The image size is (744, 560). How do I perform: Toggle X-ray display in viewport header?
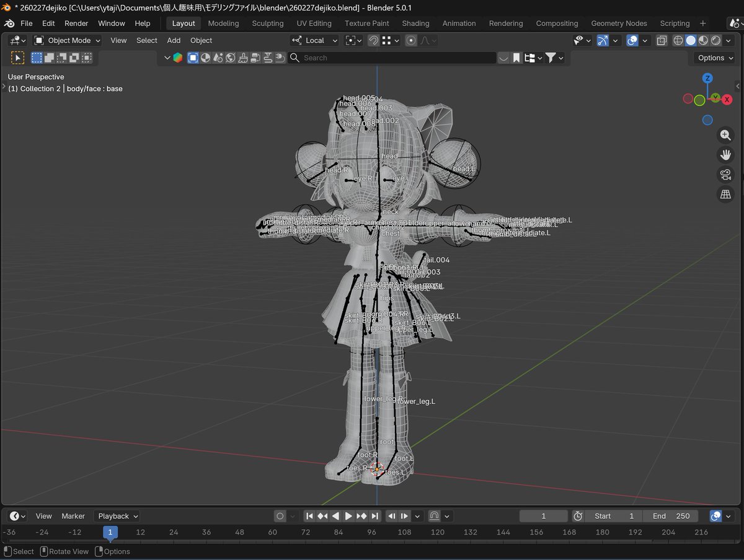coord(662,40)
